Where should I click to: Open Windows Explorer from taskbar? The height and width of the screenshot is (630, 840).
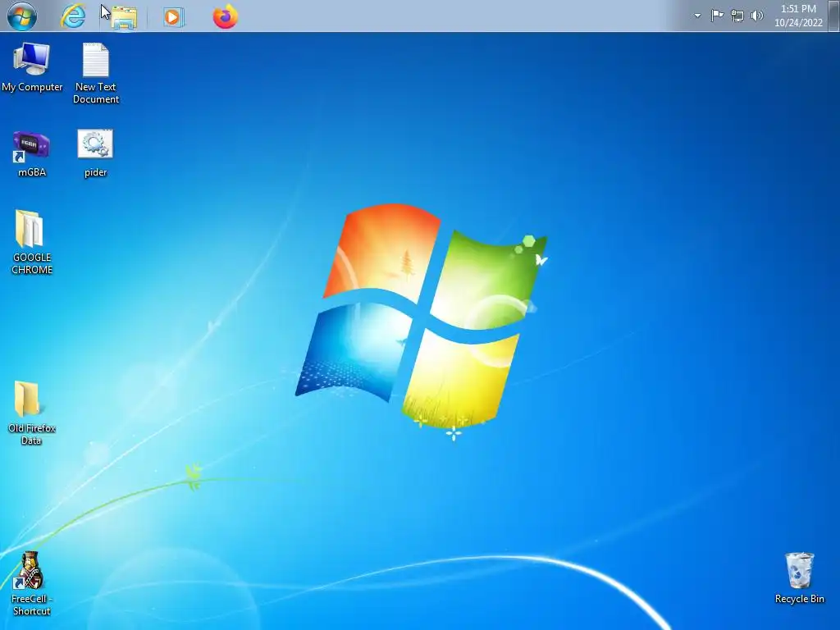tap(125, 17)
